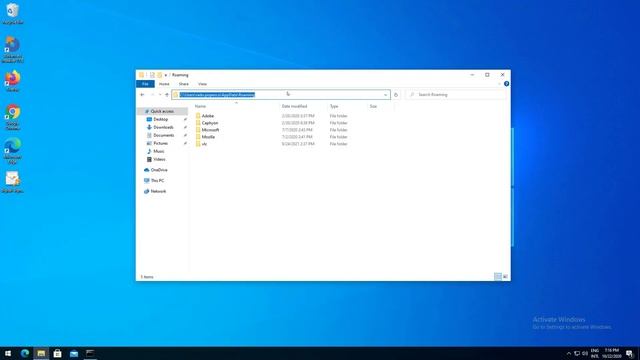
Task: Go back in File Explorer
Action: coord(142,95)
